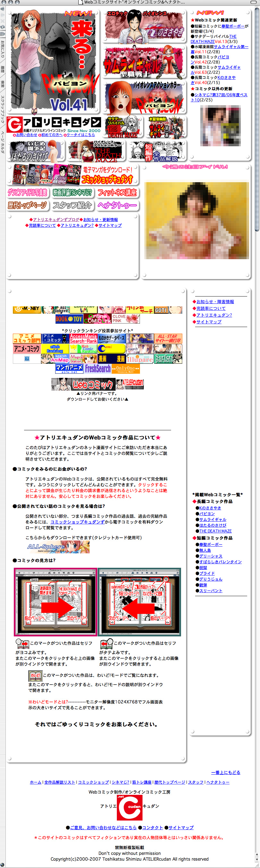Open the 検索 sidebar tab
This screenshot has width=260, height=868.
(x=3, y=84)
